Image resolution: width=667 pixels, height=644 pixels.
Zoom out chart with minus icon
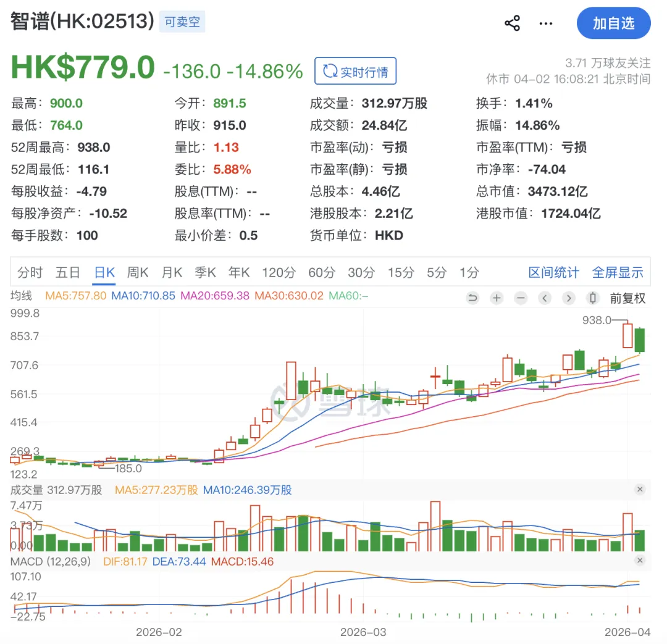coord(520,298)
